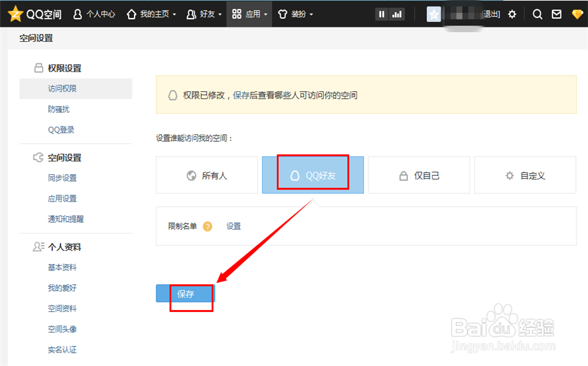
Task: Choose the 自定义 access option
Action: coord(526,176)
